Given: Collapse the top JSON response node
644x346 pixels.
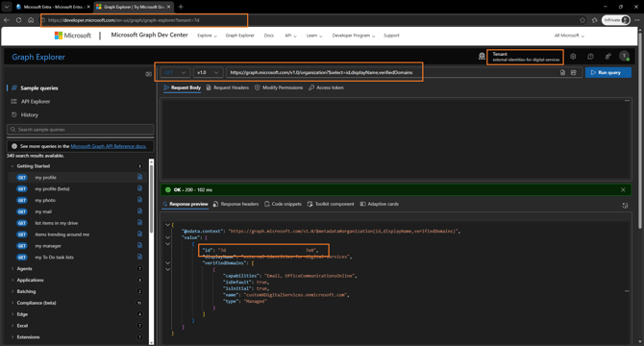Looking at the screenshot, I should pos(167,225).
